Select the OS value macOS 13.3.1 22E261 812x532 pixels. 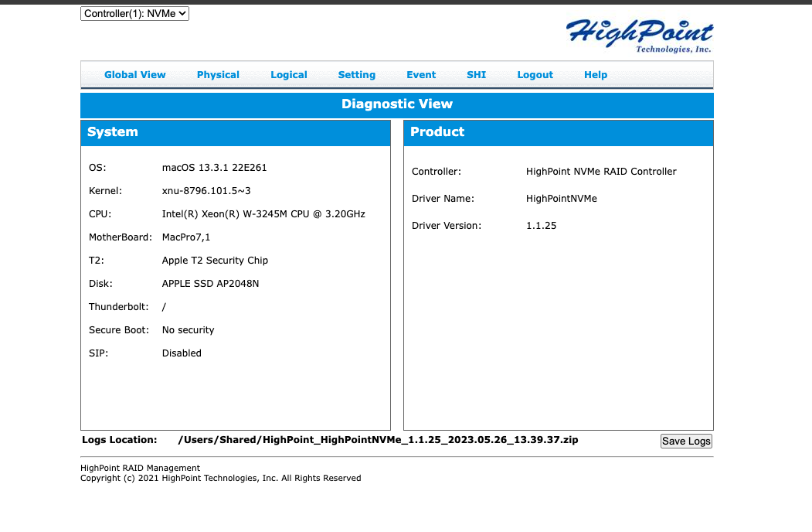pos(214,168)
